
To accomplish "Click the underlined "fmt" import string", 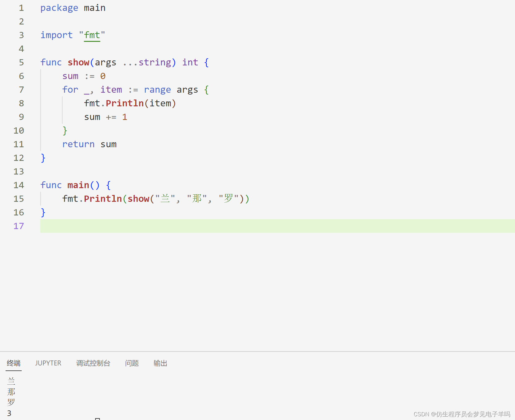I will click(x=92, y=35).
